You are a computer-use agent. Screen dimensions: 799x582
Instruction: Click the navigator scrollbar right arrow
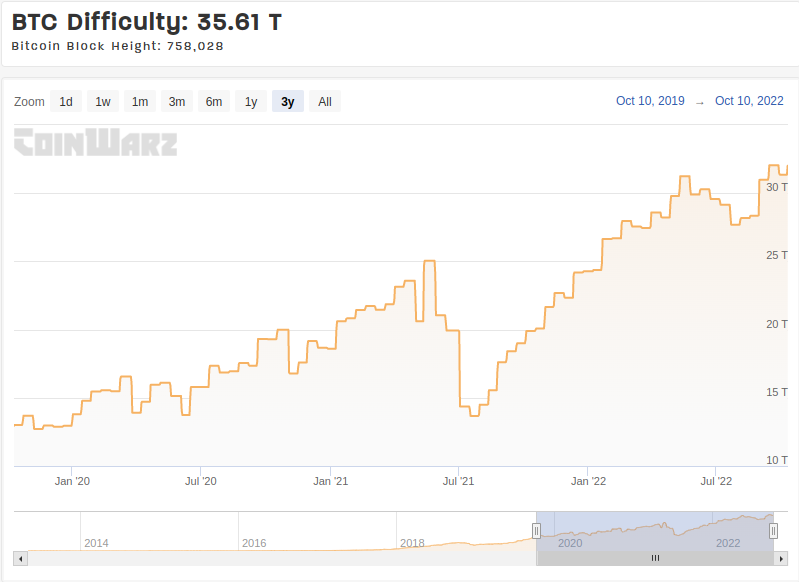781,559
